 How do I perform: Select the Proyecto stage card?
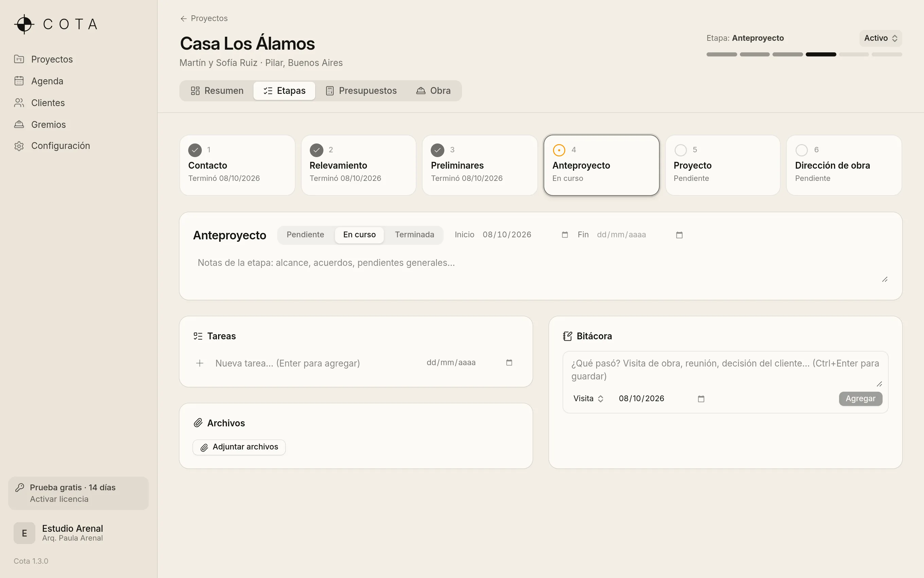[x=723, y=165]
